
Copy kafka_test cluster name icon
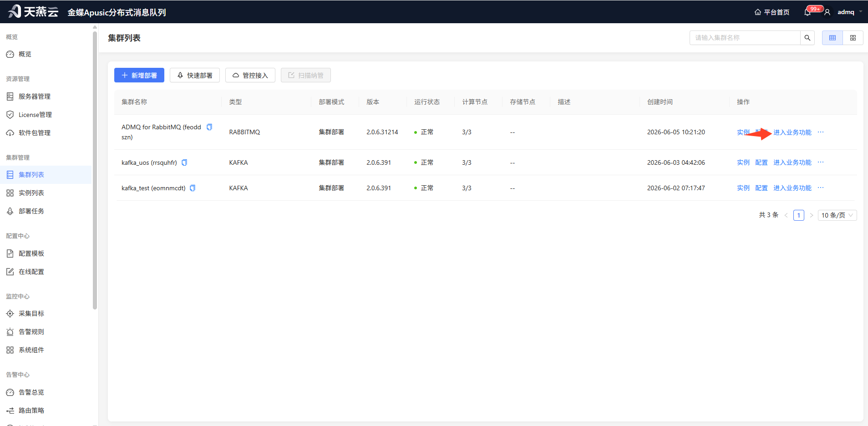[193, 188]
